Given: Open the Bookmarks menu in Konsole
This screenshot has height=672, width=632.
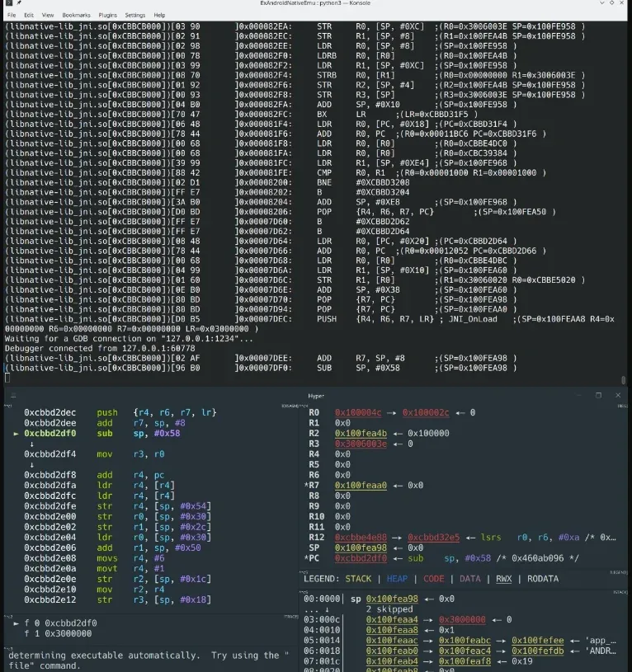Looking at the screenshot, I should 77,15.
